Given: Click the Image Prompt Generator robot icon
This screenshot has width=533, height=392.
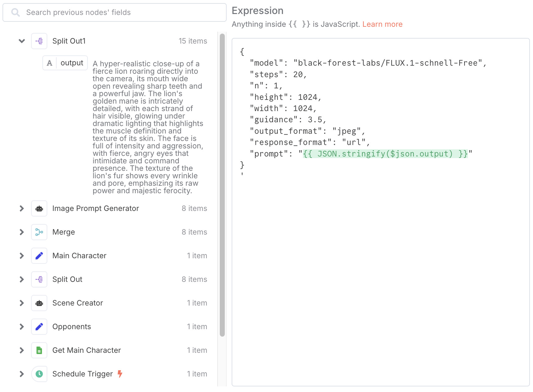Looking at the screenshot, I should coord(39,208).
